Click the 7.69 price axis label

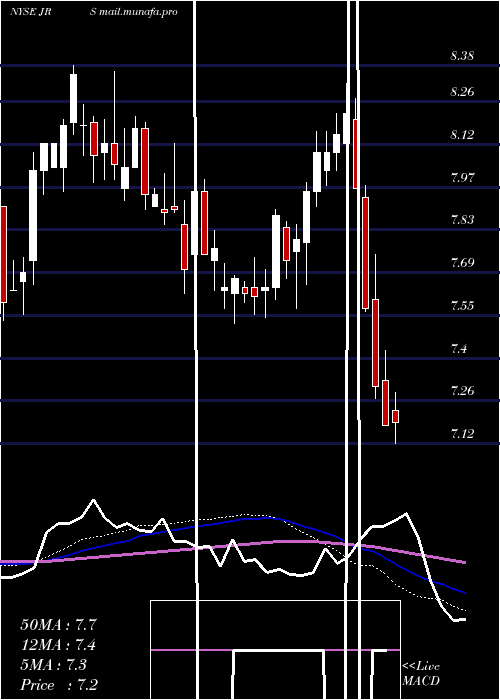tap(462, 262)
